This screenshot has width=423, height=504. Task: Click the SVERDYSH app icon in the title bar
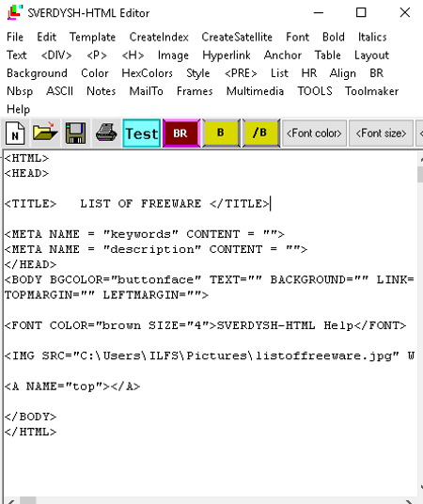tap(14, 12)
